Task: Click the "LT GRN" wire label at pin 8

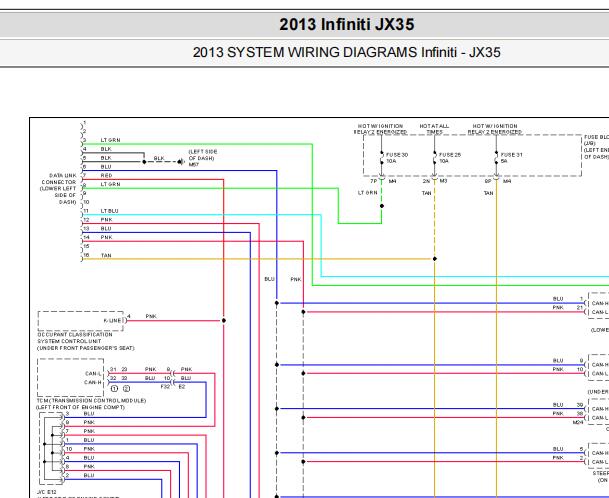Action: (110, 184)
